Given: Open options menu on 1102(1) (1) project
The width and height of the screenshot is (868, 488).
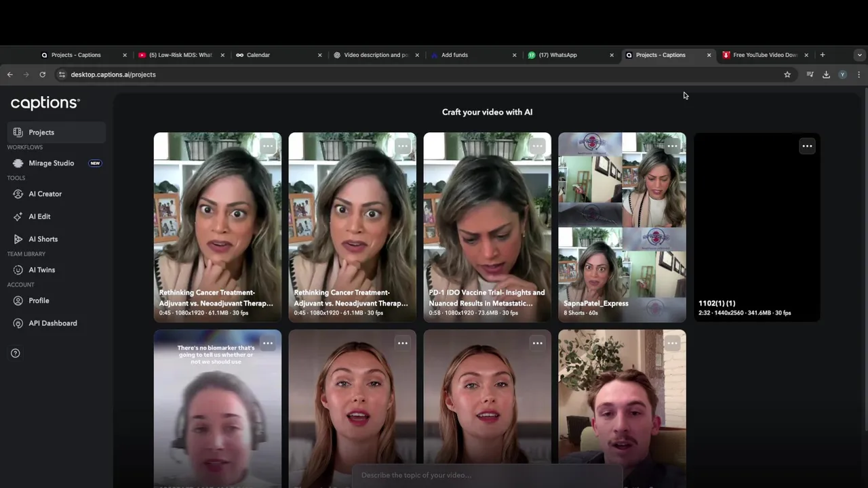Looking at the screenshot, I should pyautogui.click(x=807, y=146).
